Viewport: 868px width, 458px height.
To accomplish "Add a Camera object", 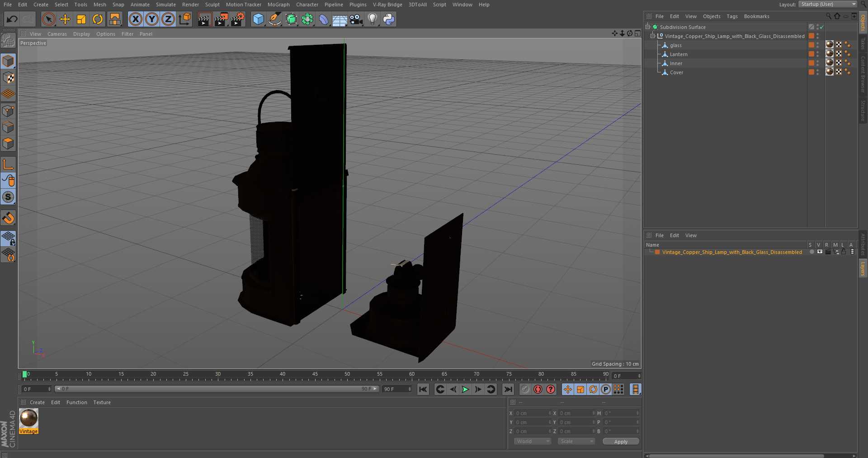I will pyautogui.click(x=356, y=19).
